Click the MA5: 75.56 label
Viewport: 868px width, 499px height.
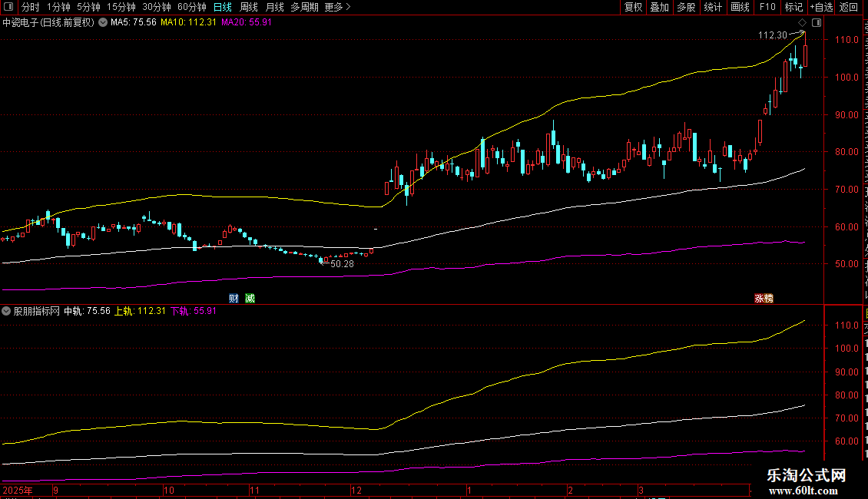tap(134, 22)
